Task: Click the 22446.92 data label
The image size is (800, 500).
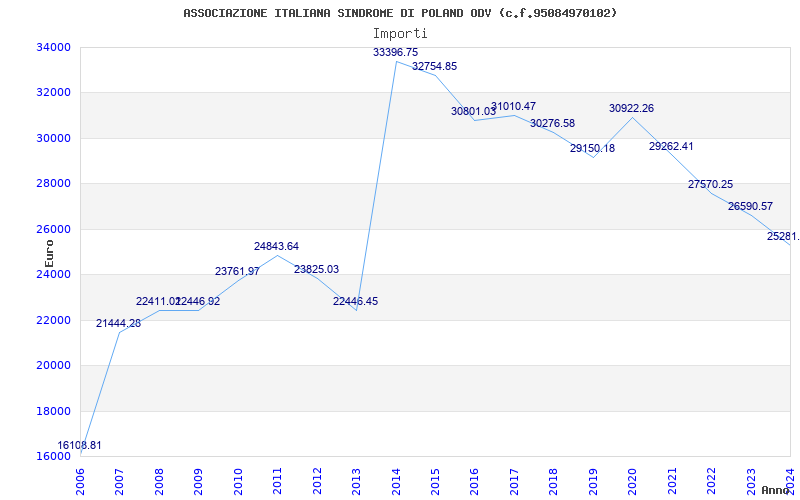Action: 198,302
